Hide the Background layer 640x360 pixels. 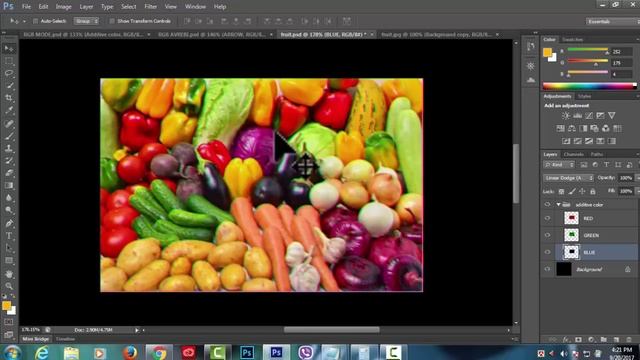point(547,269)
